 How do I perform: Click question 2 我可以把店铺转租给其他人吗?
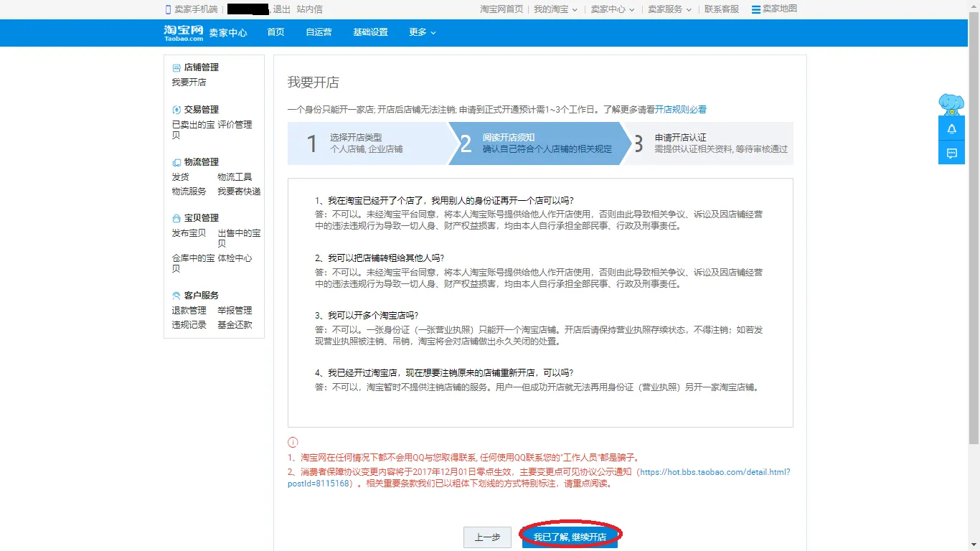click(x=380, y=258)
